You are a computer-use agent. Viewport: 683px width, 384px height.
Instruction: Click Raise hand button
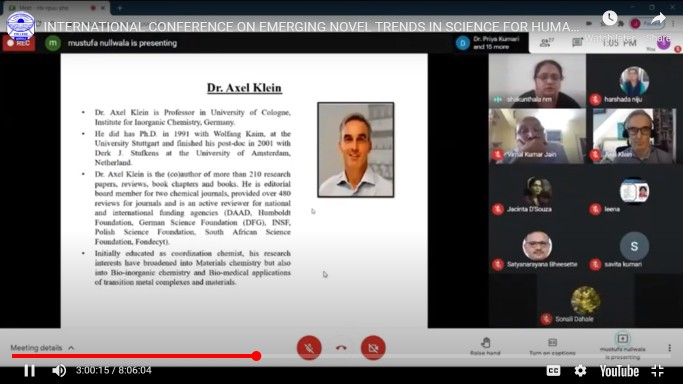pyautogui.click(x=485, y=347)
